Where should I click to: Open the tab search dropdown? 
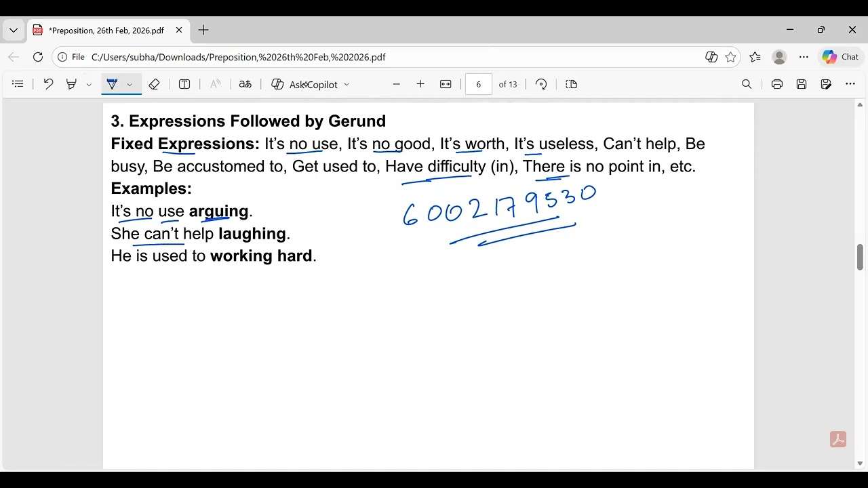13,30
